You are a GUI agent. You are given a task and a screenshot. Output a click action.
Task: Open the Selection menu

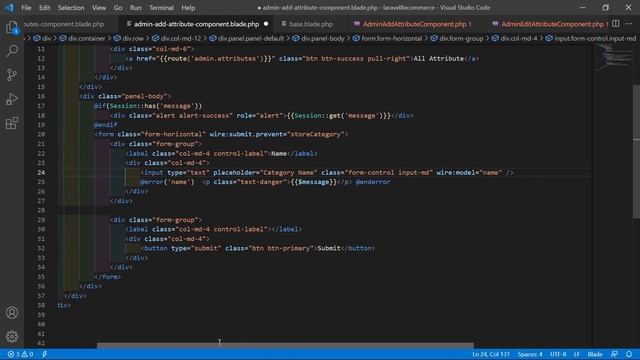pyautogui.click(x=71, y=8)
